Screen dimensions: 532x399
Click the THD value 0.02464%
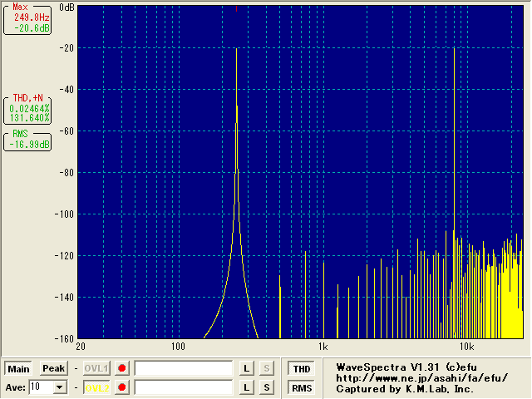coord(29,109)
